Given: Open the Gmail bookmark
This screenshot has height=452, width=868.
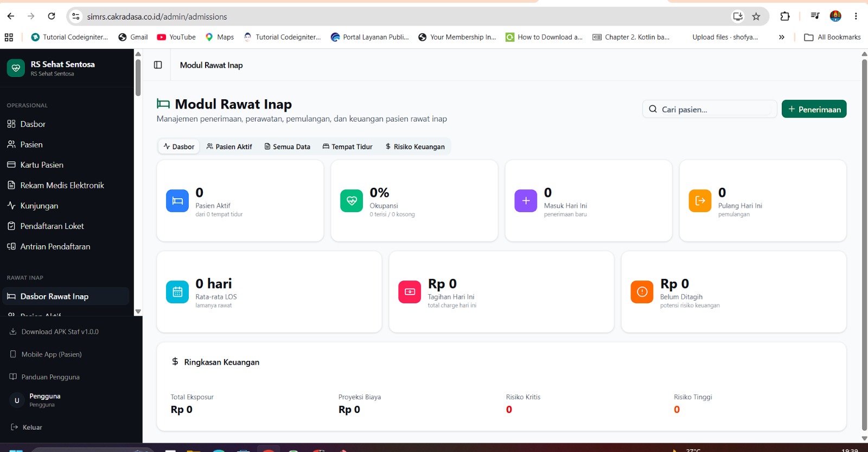Looking at the screenshot, I should 133,37.
